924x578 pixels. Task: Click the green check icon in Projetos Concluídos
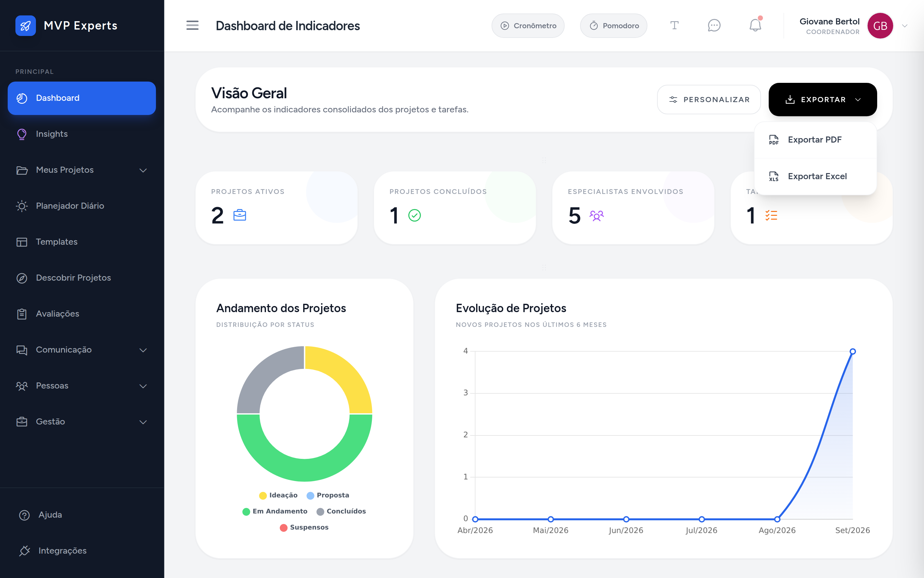click(415, 215)
